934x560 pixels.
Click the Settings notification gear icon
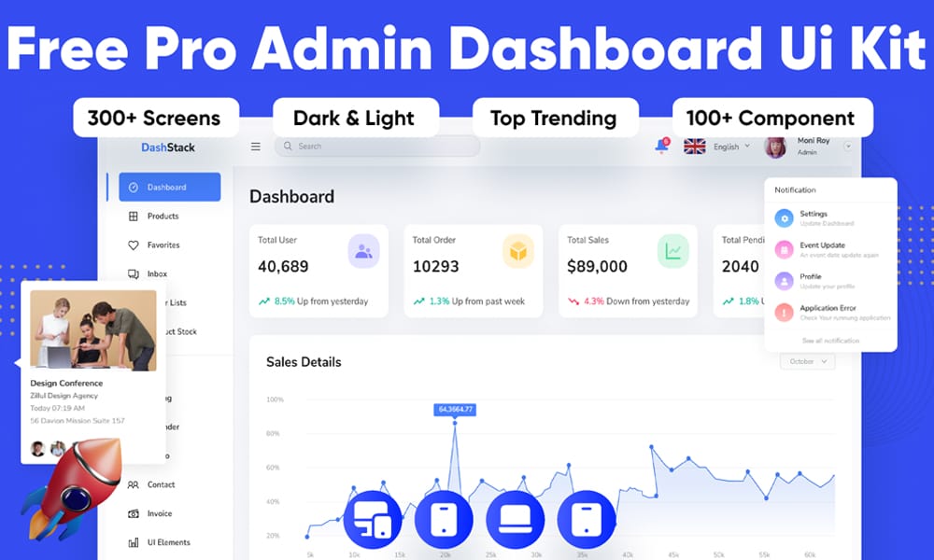coord(785,218)
